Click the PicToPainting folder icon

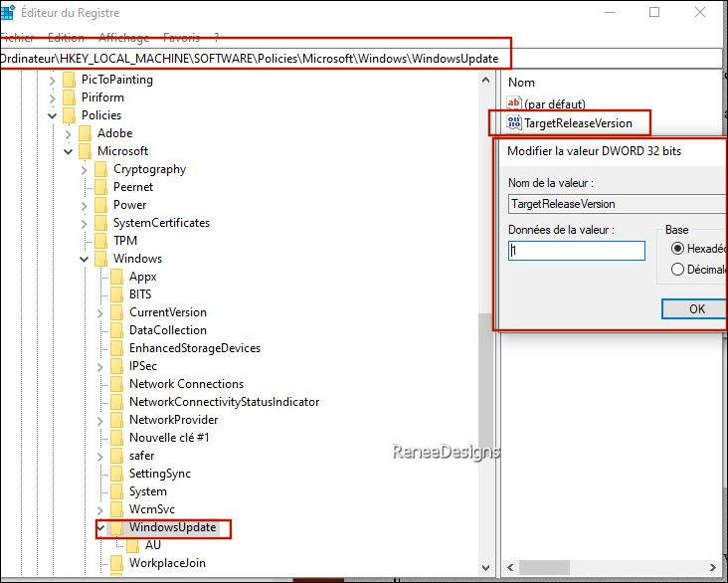click(x=69, y=80)
